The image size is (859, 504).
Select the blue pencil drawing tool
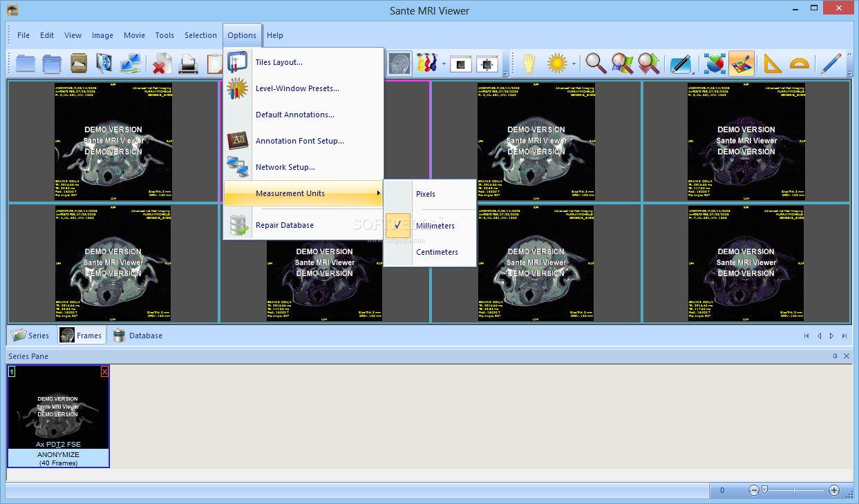tap(830, 64)
